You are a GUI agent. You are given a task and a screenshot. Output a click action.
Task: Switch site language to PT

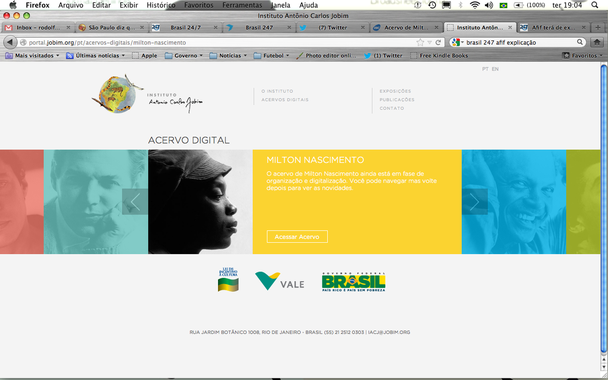pos(485,69)
